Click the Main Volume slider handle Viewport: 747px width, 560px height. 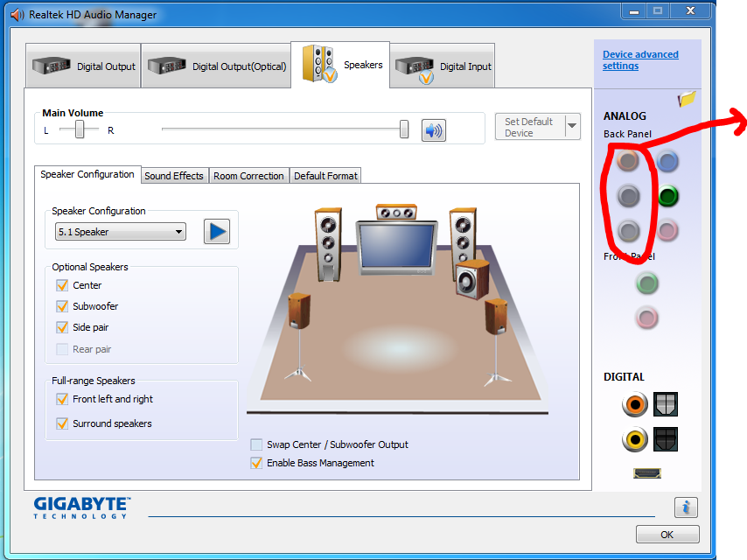coord(404,129)
